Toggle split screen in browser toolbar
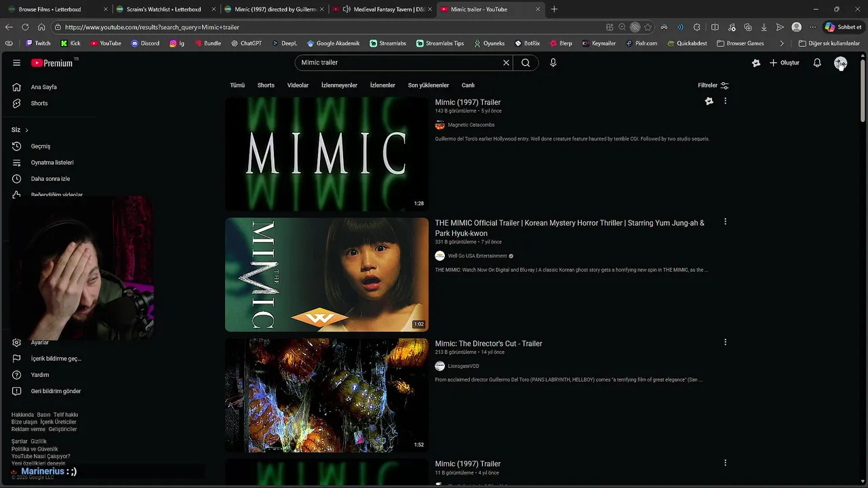868x488 pixels. click(715, 27)
